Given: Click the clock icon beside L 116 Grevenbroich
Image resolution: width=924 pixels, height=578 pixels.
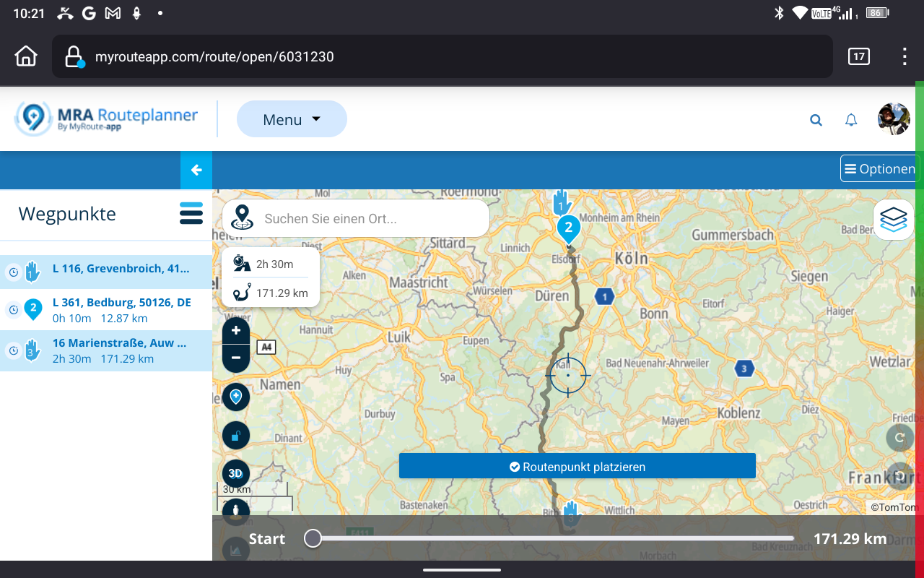Looking at the screenshot, I should tap(13, 272).
